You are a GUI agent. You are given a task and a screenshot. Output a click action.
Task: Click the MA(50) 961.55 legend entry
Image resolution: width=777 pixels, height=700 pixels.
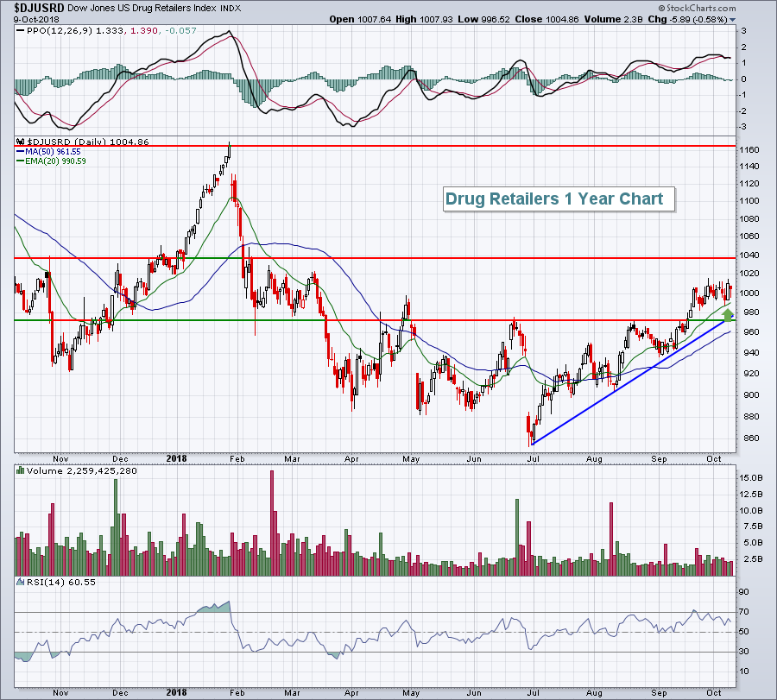click(x=53, y=152)
